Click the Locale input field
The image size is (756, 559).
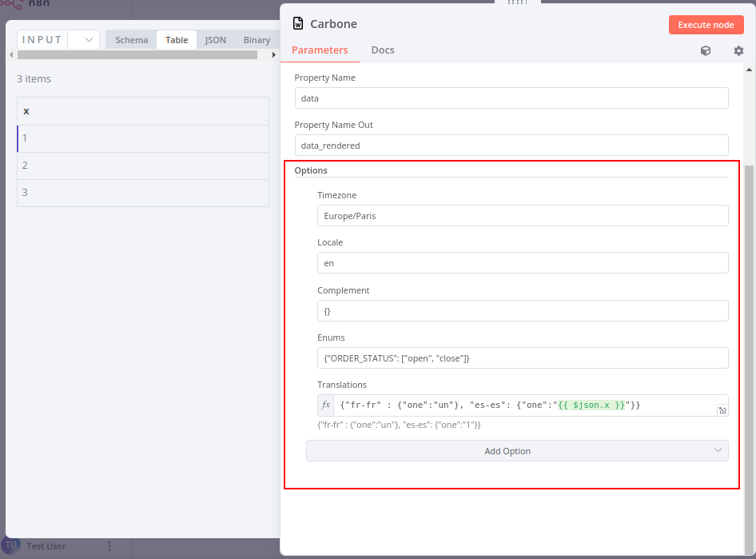(x=523, y=263)
